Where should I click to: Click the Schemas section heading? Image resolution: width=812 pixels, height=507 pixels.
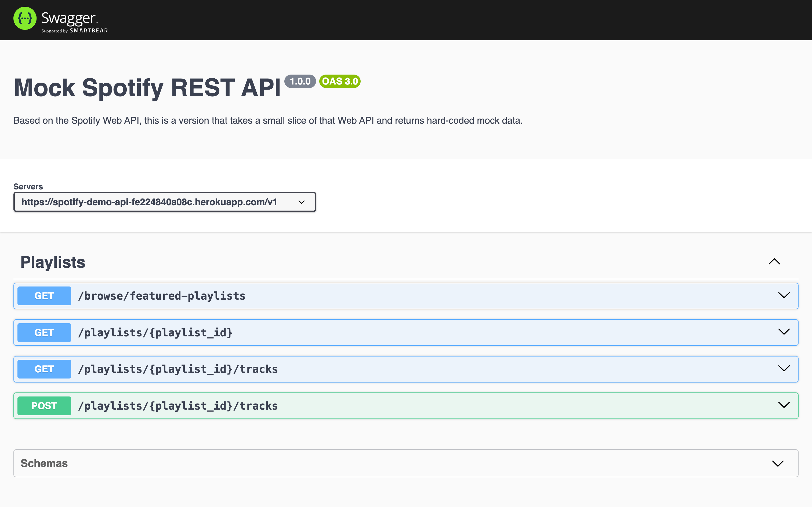coord(44,463)
